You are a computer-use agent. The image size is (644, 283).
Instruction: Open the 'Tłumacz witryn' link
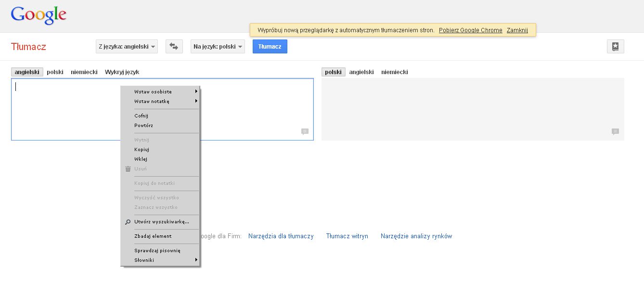click(x=347, y=236)
